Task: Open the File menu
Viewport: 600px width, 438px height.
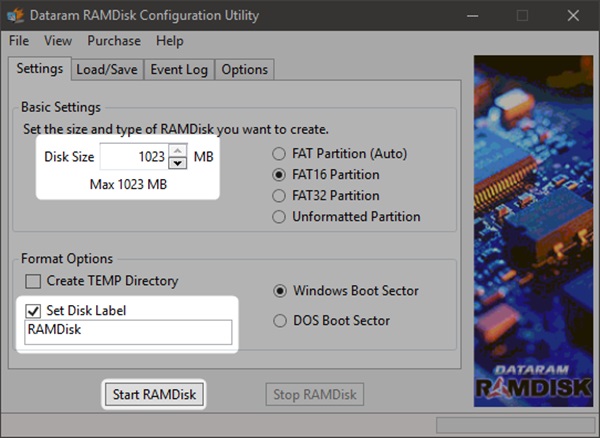Action: [19, 41]
